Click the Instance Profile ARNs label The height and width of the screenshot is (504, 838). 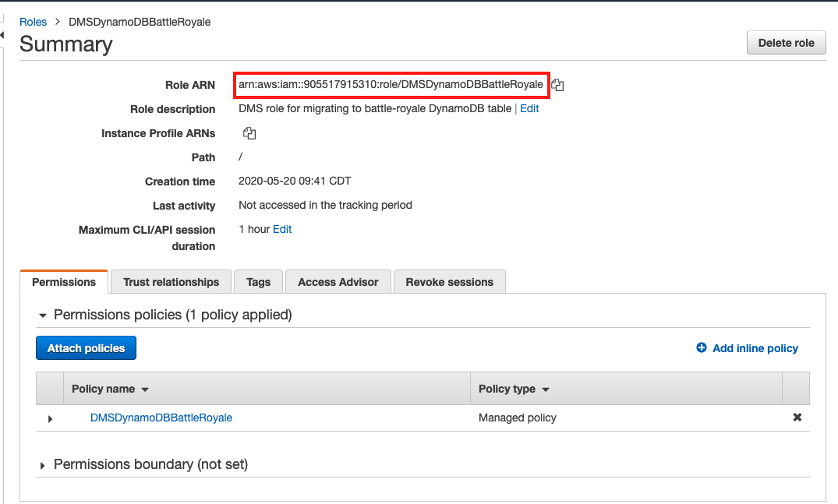click(x=158, y=133)
